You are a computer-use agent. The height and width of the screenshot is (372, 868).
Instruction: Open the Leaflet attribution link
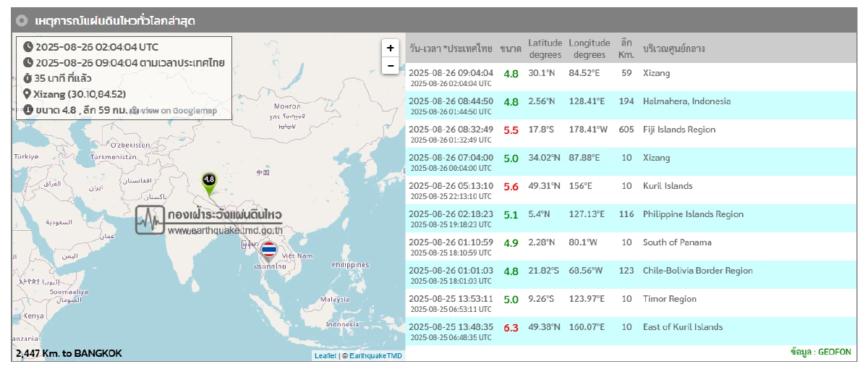(x=325, y=355)
